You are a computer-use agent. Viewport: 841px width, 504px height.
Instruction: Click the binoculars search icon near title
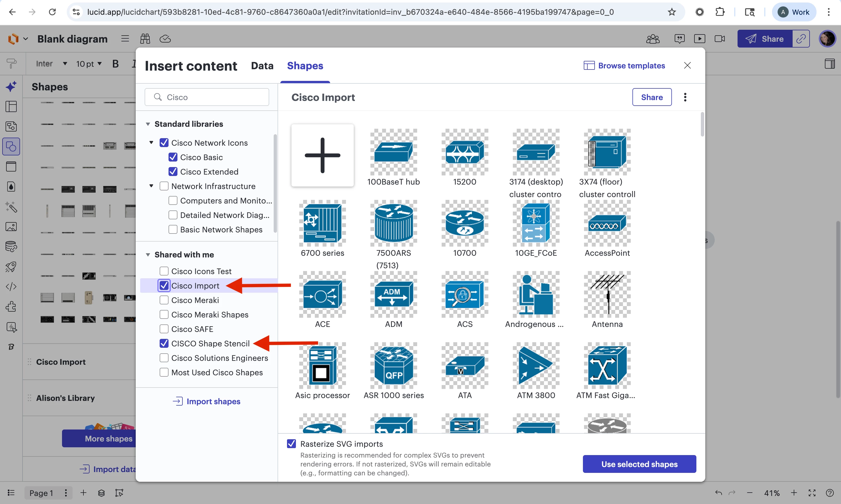(x=145, y=39)
